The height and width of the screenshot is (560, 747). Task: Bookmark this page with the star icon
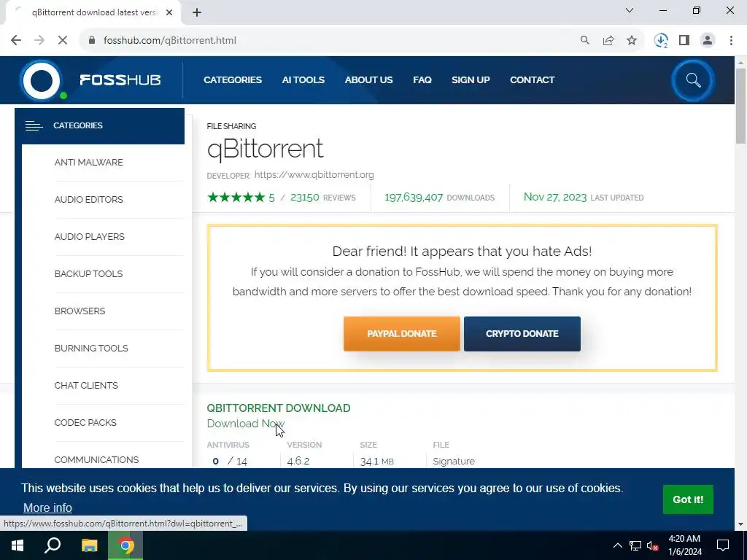coord(632,41)
